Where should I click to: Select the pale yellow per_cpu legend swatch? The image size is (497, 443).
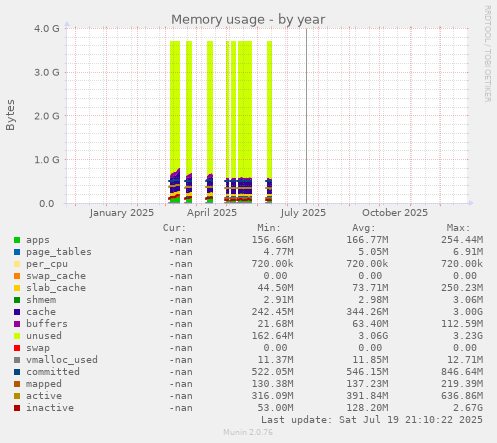click(x=17, y=264)
